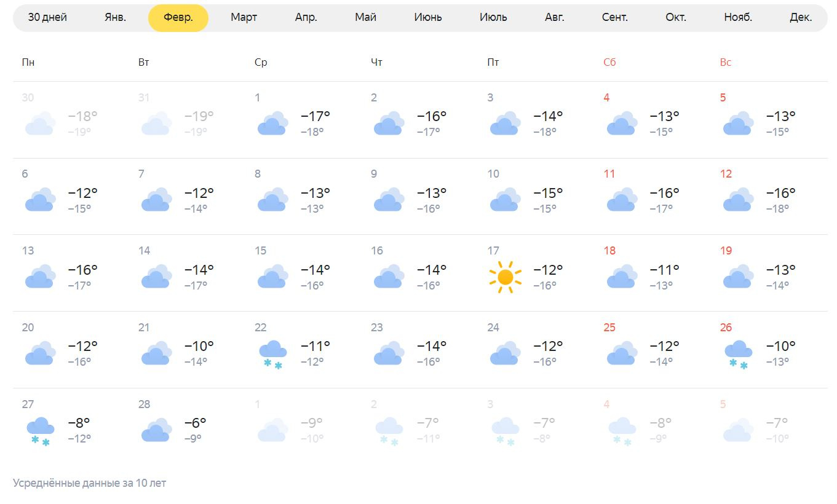Click the cloud icon on February 10
Screen dimensions: 837x504
point(505,200)
